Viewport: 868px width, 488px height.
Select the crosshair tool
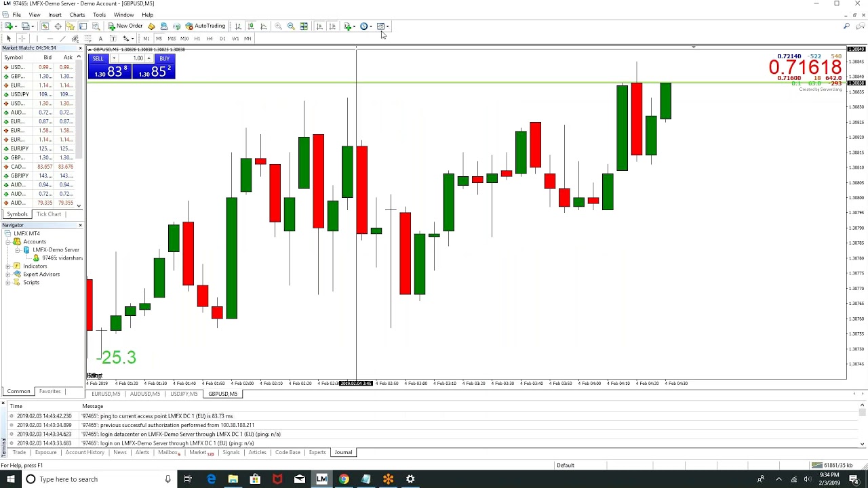22,38
